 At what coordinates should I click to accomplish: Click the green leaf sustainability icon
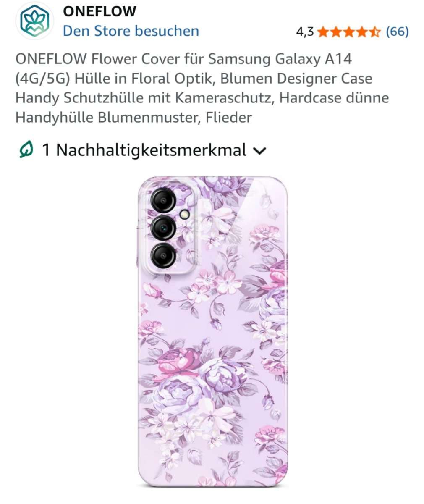[26, 150]
